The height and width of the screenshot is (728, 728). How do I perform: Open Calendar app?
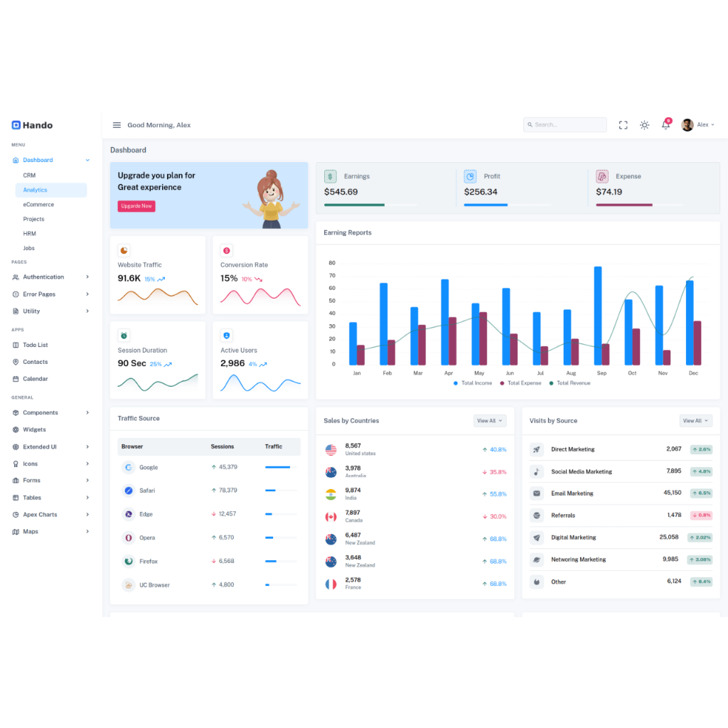30,379
